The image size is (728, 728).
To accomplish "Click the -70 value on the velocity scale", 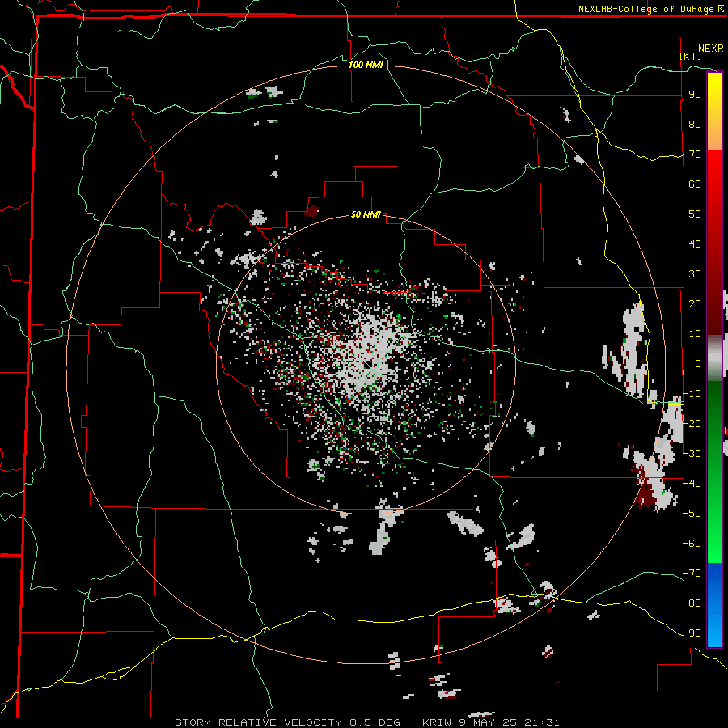I will [692, 574].
